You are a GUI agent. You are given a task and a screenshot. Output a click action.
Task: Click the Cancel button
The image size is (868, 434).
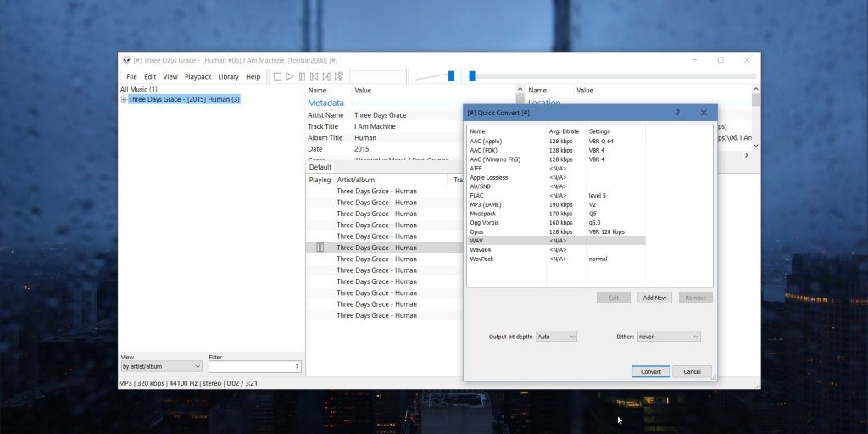click(692, 372)
